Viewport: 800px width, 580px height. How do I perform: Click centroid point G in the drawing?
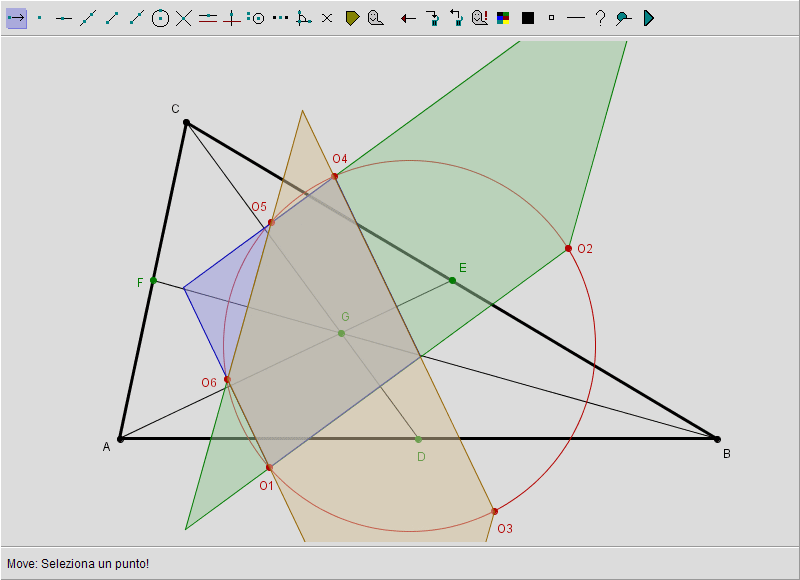click(342, 333)
